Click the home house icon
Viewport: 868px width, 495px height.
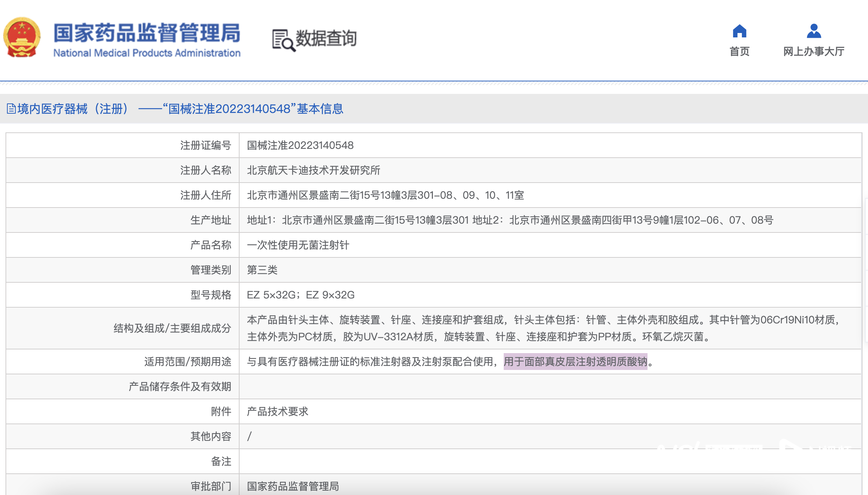[739, 32]
